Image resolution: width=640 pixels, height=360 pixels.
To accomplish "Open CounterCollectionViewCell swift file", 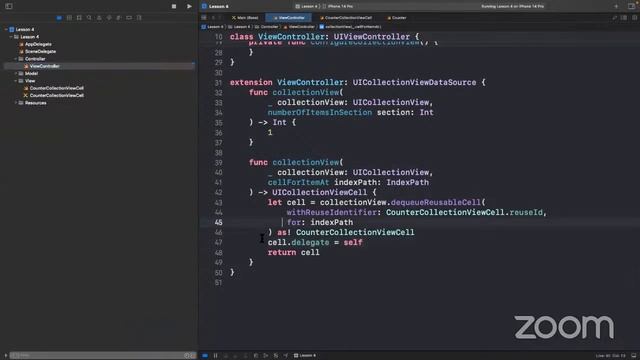I will pos(54,88).
